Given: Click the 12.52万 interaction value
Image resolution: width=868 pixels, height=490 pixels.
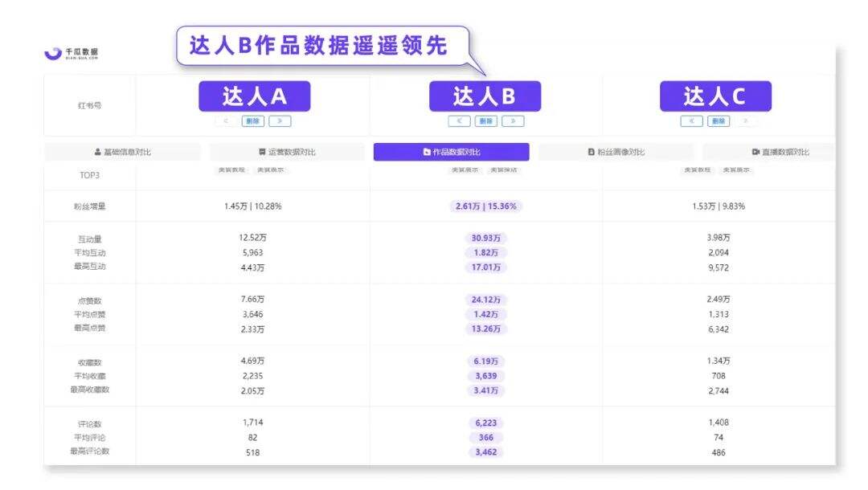Looking at the screenshot, I should click(253, 238).
